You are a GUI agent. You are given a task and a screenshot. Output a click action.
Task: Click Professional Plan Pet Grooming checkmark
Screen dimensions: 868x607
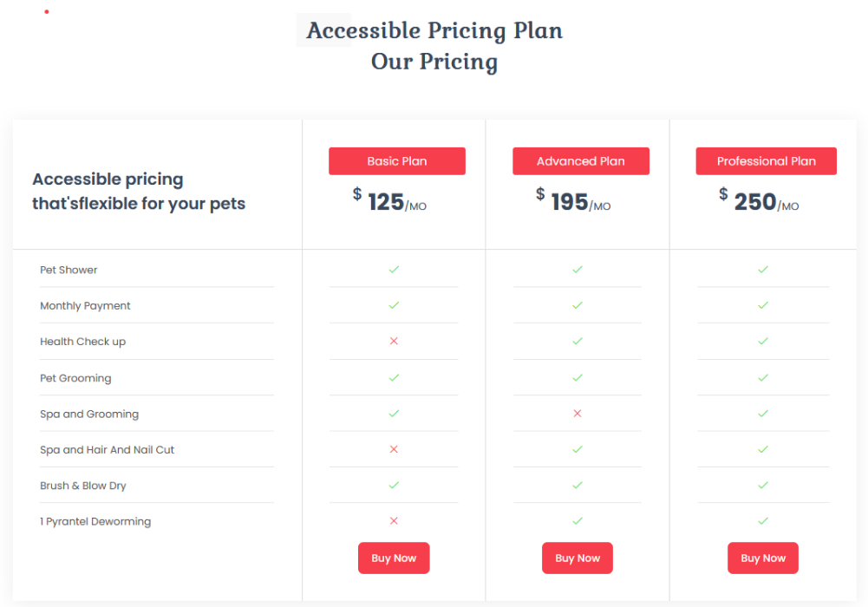pyautogui.click(x=763, y=378)
